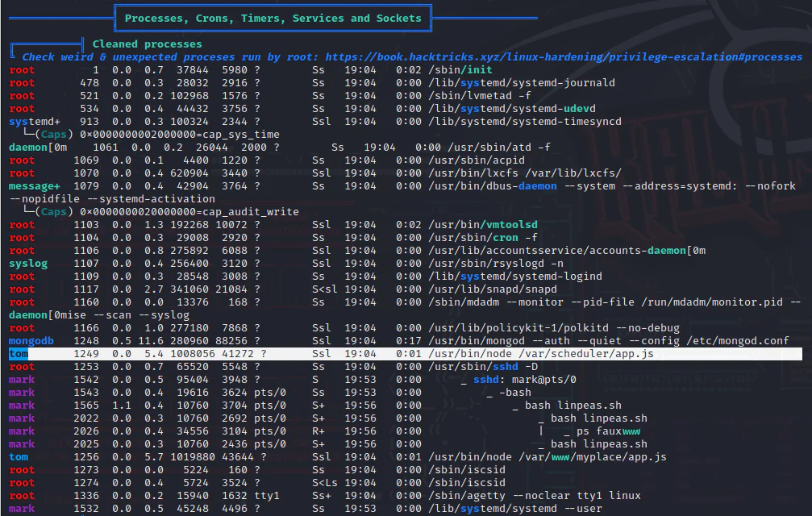The height and width of the screenshot is (516, 812).
Task: Select the 88256 RSS value of mongod
Action: tap(231, 341)
